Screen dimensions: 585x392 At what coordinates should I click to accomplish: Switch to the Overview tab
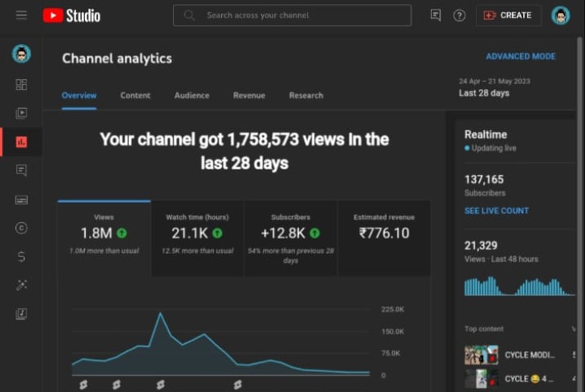coord(79,95)
